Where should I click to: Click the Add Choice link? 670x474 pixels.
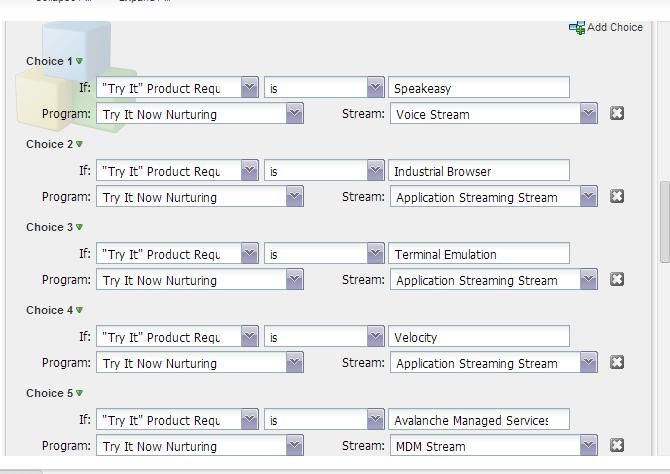614,27
